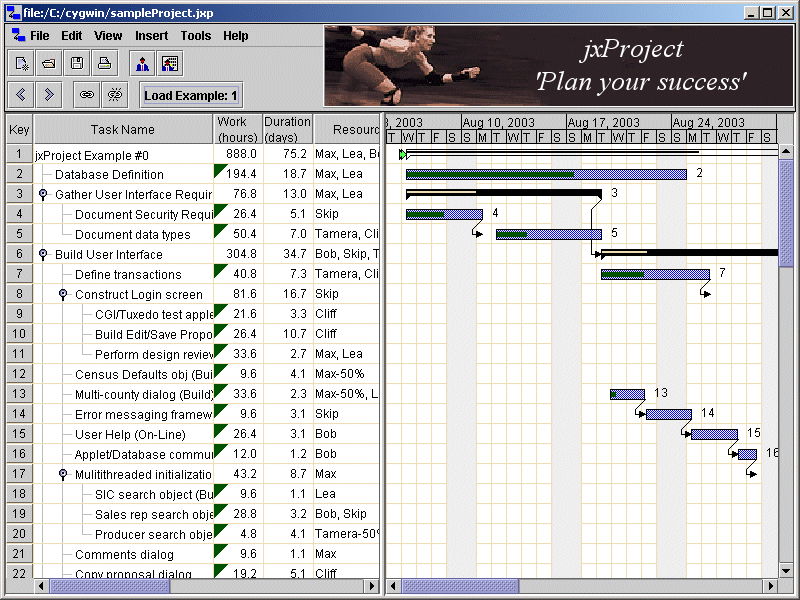Click the Resource column header
This screenshot has width=800, height=600.
[347, 130]
